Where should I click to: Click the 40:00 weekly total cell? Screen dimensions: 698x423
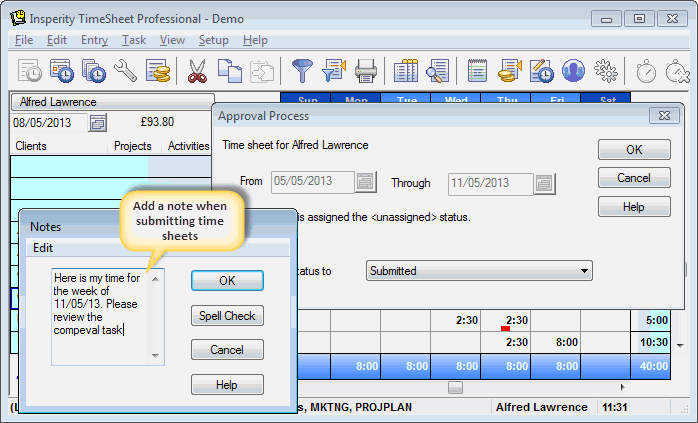pyautogui.click(x=650, y=366)
